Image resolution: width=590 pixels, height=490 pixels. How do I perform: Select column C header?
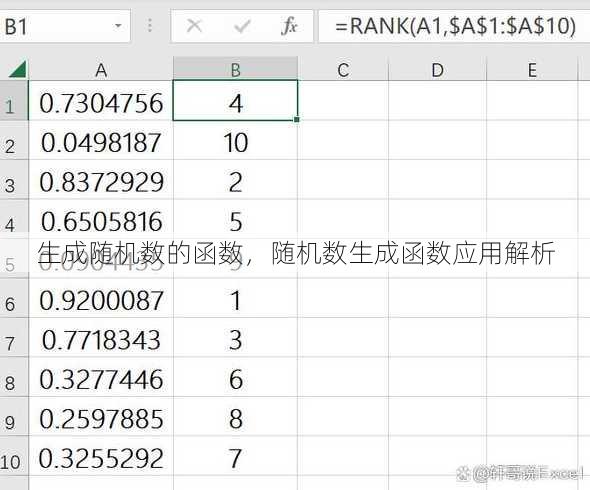point(343,69)
